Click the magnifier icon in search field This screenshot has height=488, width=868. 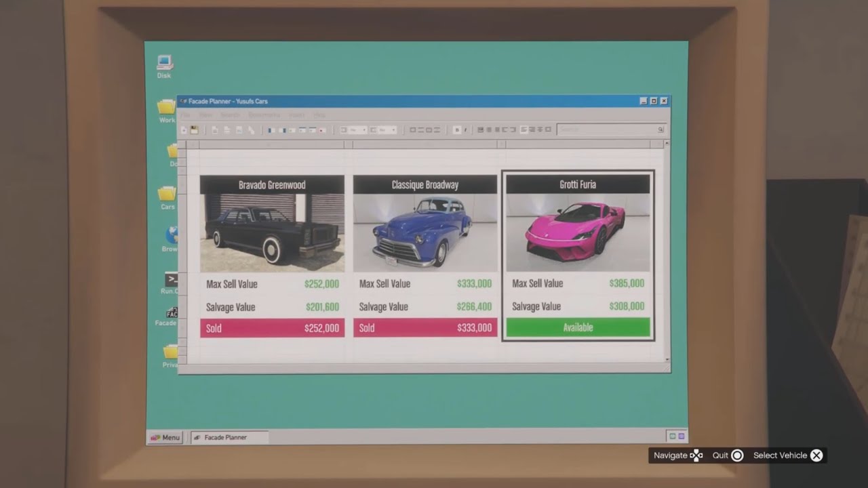[x=660, y=129]
